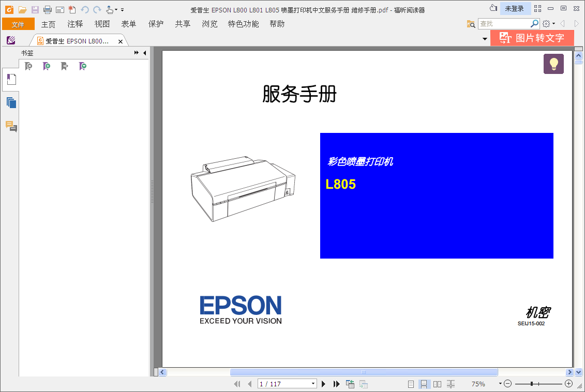Click the go-to bookmark arrow icon

pyautogui.click(x=65, y=66)
